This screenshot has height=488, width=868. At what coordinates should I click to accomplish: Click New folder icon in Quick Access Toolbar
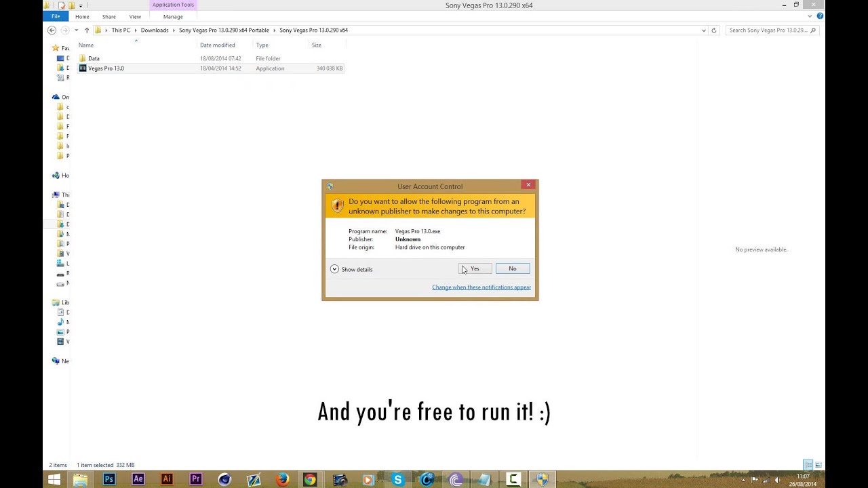71,5
